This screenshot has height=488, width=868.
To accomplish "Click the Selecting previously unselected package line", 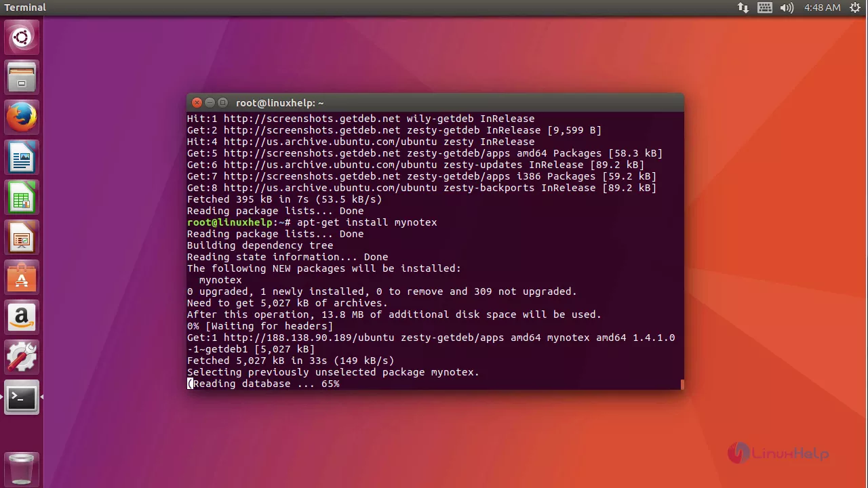I will pos(333,372).
